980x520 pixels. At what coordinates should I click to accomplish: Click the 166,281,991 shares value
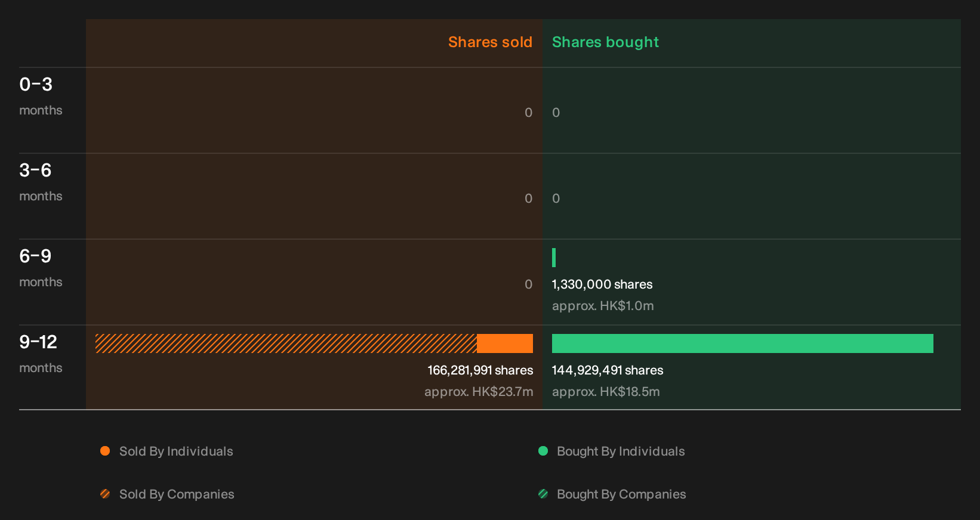point(480,370)
